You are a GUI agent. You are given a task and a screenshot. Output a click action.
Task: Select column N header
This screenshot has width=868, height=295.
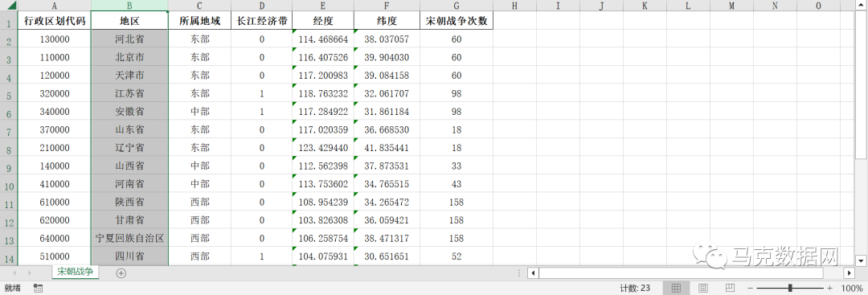[775, 6]
